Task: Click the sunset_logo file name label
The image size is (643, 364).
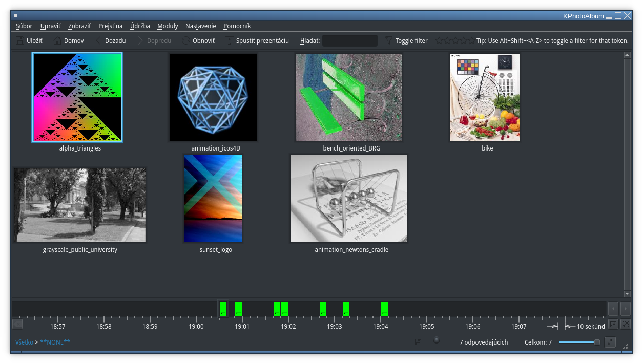Action: [216, 250]
